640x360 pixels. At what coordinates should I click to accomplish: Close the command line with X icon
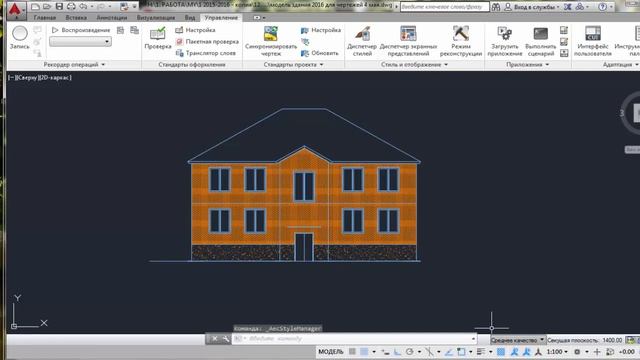[214, 339]
